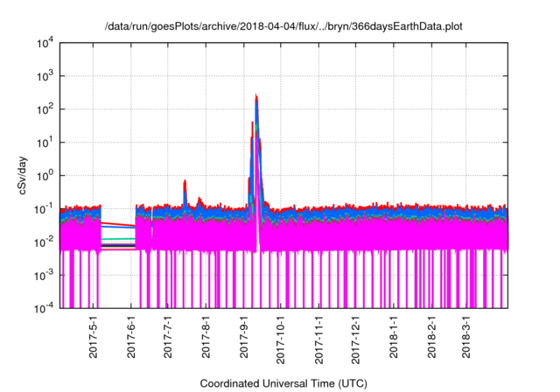Click the 2017-9-1 date label
Viewport: 560px width, 392px height.
click(x=244, y=336)
